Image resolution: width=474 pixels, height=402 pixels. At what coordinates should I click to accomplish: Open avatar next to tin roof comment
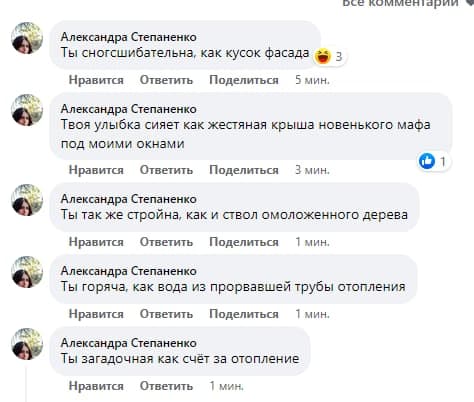pyautogui.click(x=27, y=110)
